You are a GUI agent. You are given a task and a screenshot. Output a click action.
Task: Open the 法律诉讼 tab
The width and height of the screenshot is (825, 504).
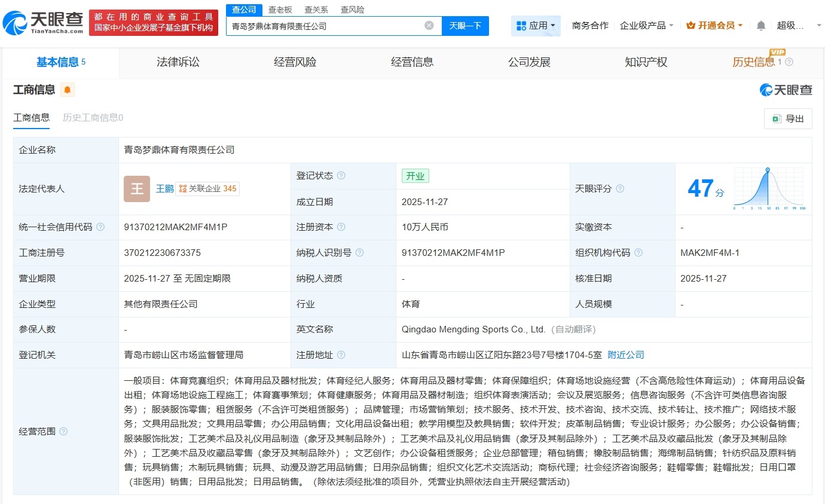tap(178, 62)
